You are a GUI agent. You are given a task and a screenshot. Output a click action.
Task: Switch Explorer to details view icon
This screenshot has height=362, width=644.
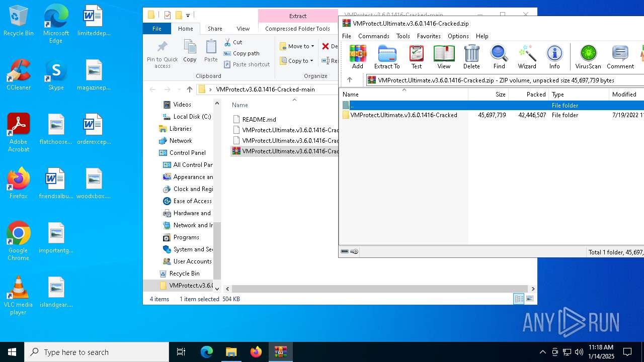(519, 299)
